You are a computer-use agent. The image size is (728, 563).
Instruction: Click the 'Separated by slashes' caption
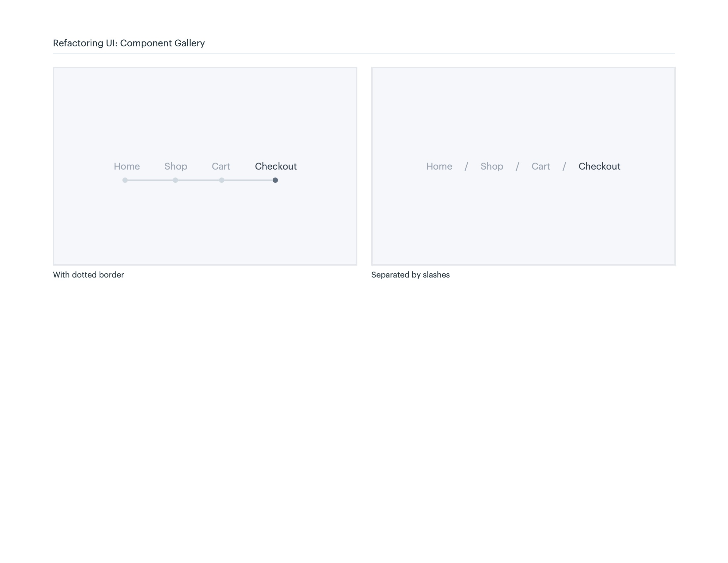click(x=410, y=275)
